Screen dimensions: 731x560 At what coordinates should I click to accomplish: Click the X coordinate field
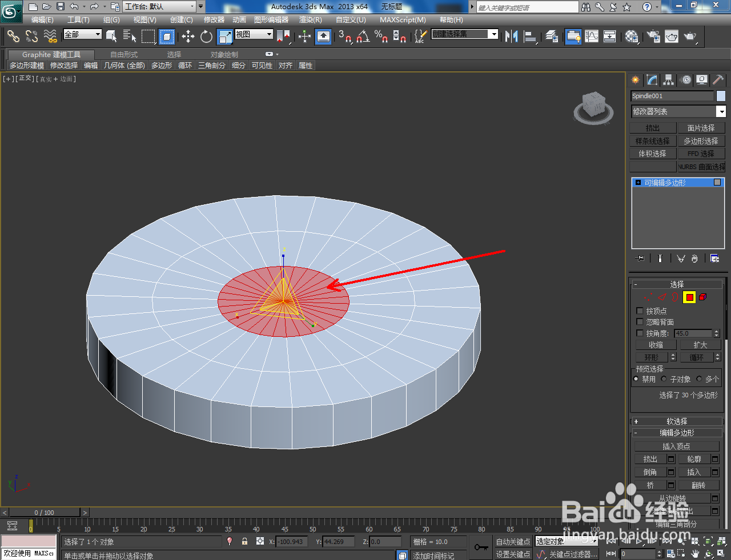[x=292, y=542]
